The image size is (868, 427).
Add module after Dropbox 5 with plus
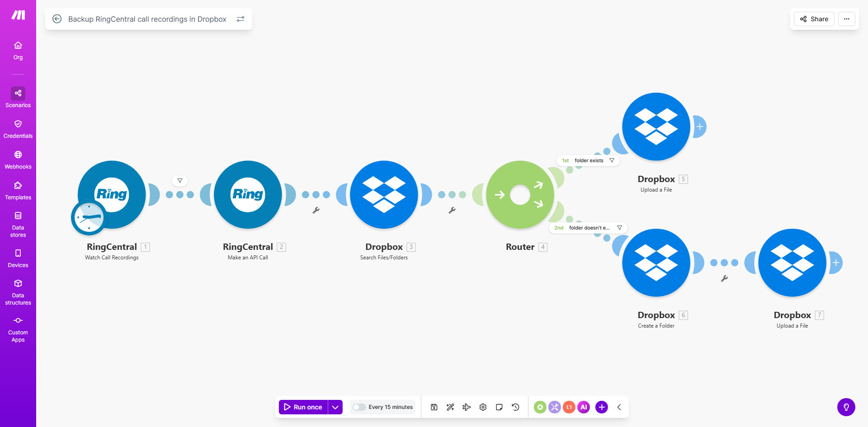click(700, 127)
